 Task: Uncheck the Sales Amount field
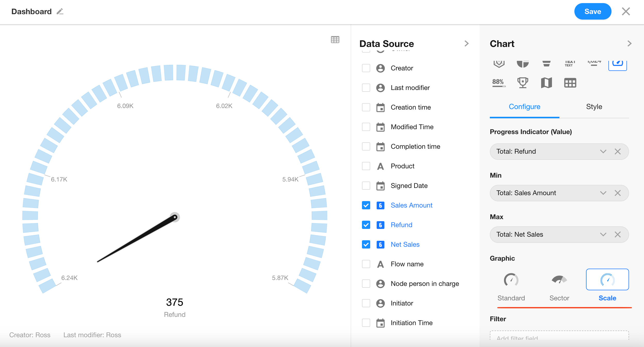tap(366, 205)
